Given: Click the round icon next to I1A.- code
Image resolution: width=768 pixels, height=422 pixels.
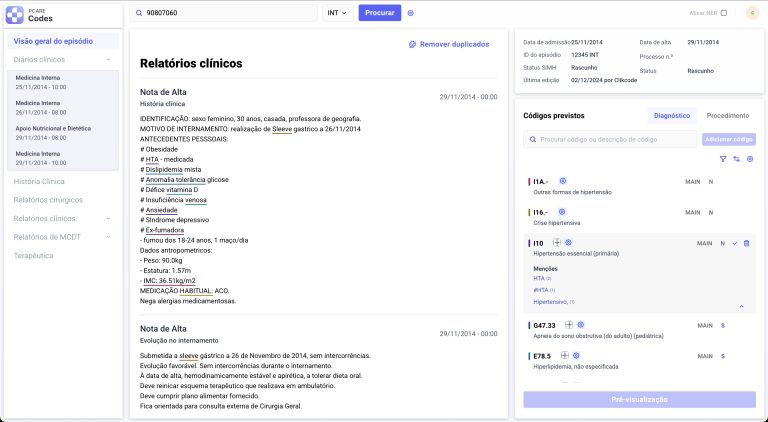Looking at the screenshot, I should tap(562, 182).
